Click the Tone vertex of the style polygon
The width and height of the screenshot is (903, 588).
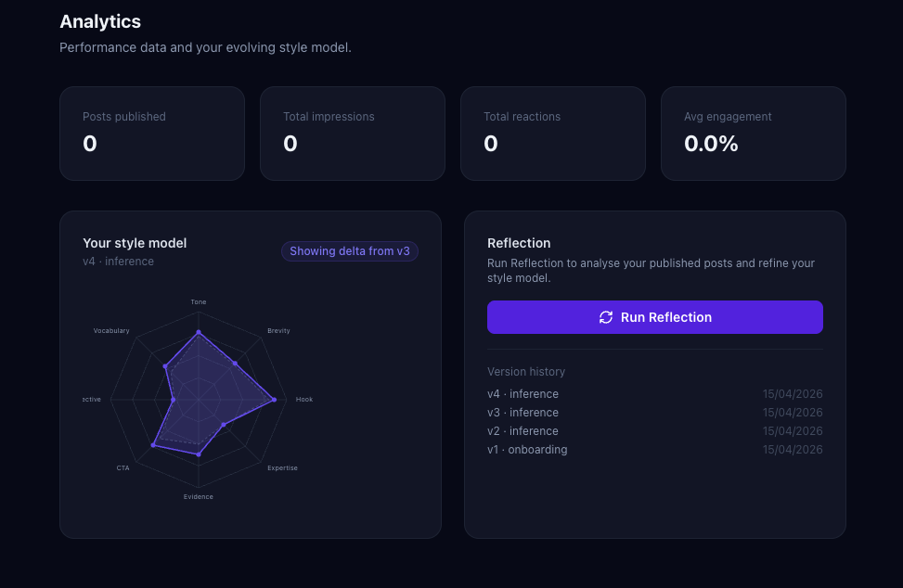[199, 331]
